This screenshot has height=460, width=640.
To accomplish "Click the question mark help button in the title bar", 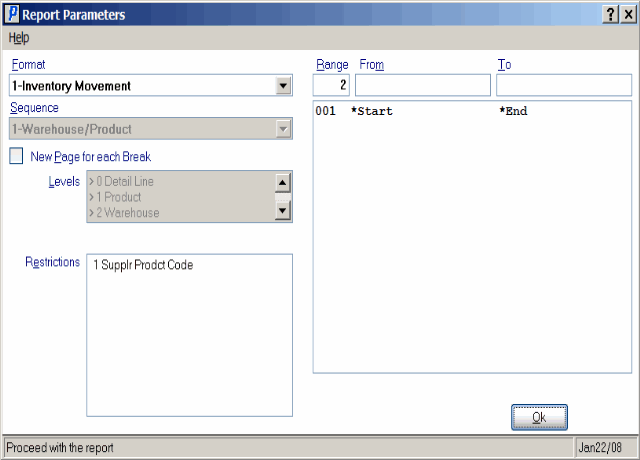I will [x=611, y=15].
